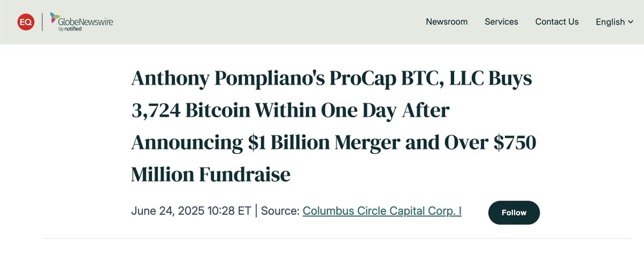Image resolution: width=644 pixels, height=264 pixels.
Task: Open the Columbus Circle Capital Corp. I source link
Action: (382, 211)
